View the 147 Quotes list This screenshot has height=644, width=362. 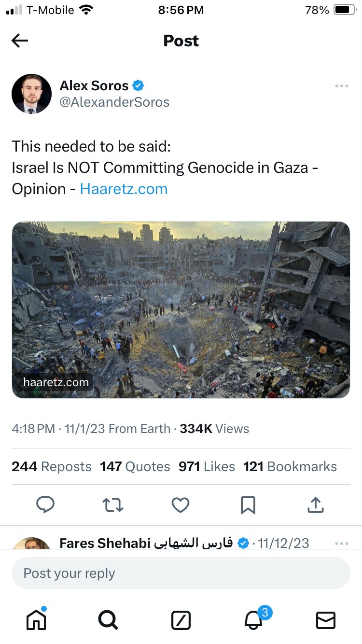point(135,466)
